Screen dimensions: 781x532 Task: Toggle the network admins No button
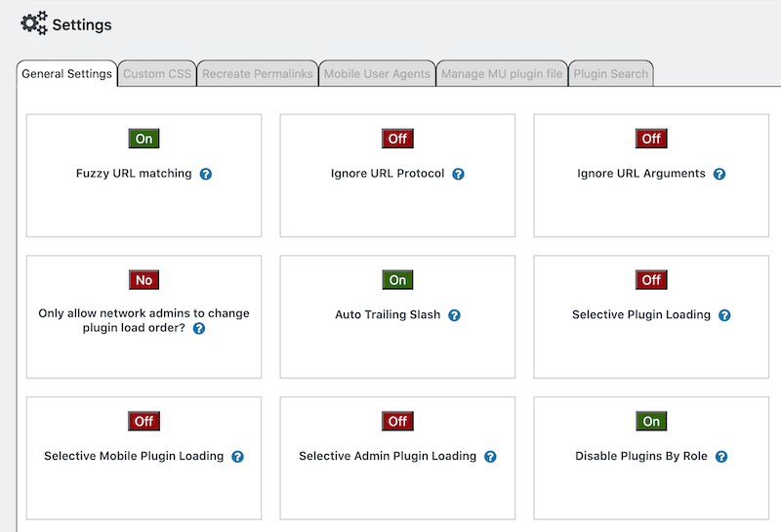point(144,280)
